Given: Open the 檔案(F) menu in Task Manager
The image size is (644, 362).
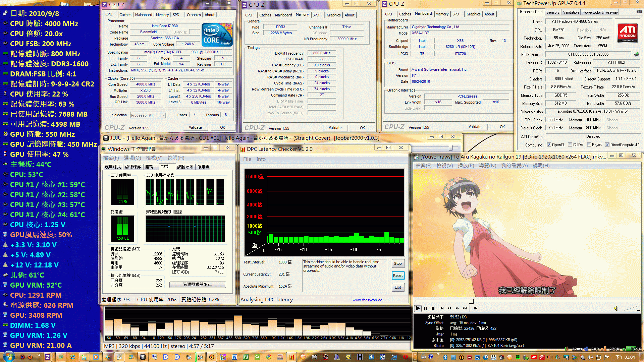Looking at the screenshot, I should pyautogui.click(x=111, y=158).
